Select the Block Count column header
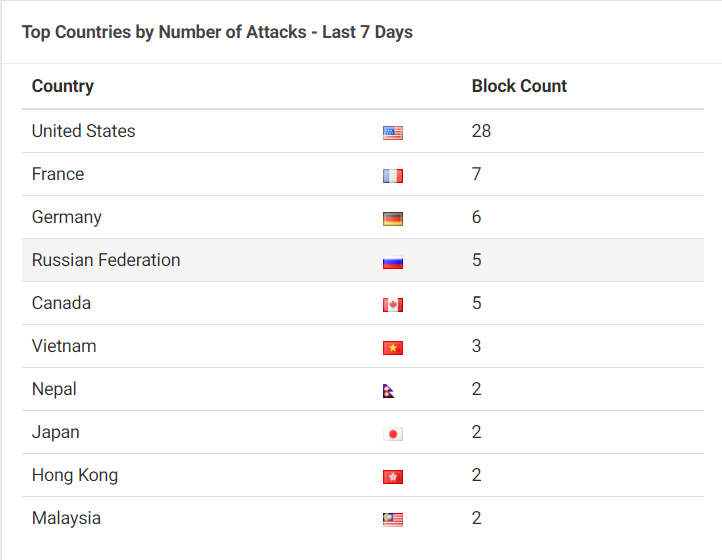The image size is (722, 560). coord(519,86)
